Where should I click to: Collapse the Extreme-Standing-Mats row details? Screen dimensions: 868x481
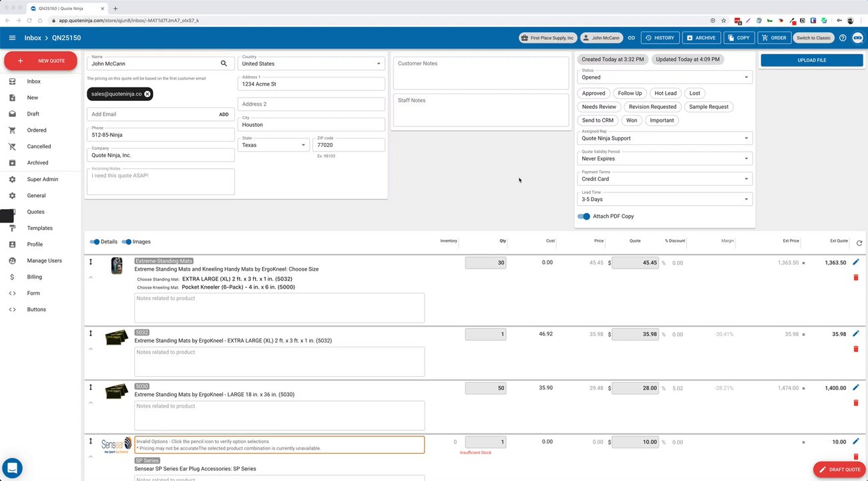point(91,277)
